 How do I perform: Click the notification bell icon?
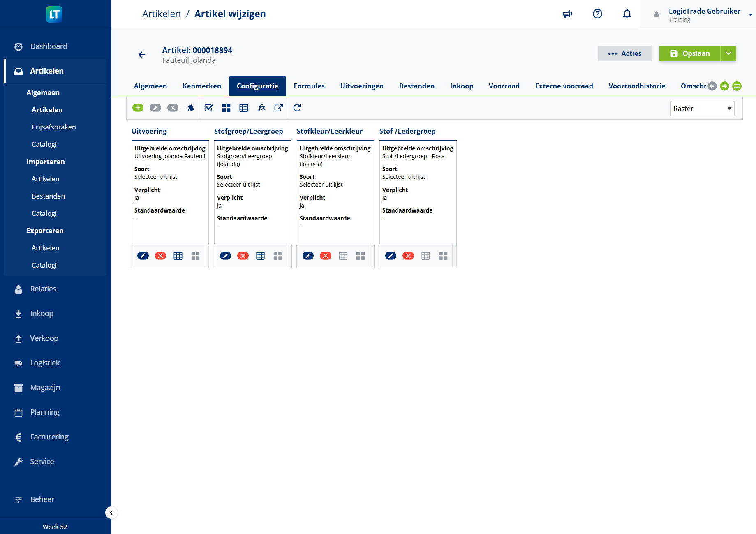coord(627,14)
